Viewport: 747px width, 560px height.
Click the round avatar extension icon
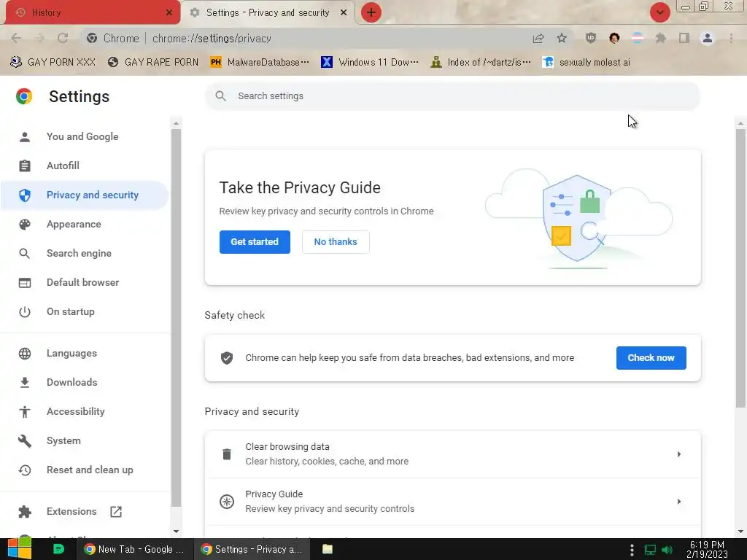click(614, 38)
